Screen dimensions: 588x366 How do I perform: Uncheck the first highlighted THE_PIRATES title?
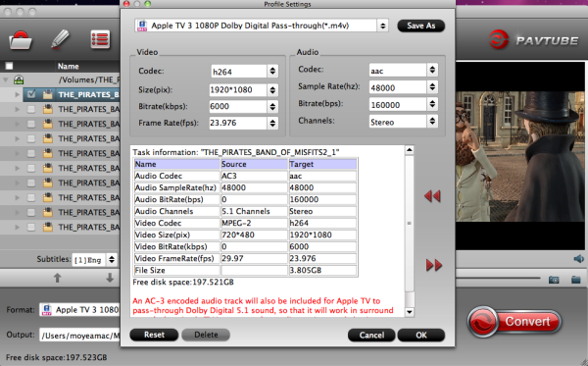[31, 94]
